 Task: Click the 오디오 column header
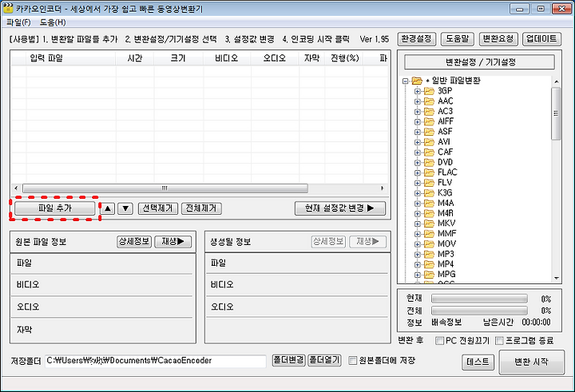click(x=275, y=58)
